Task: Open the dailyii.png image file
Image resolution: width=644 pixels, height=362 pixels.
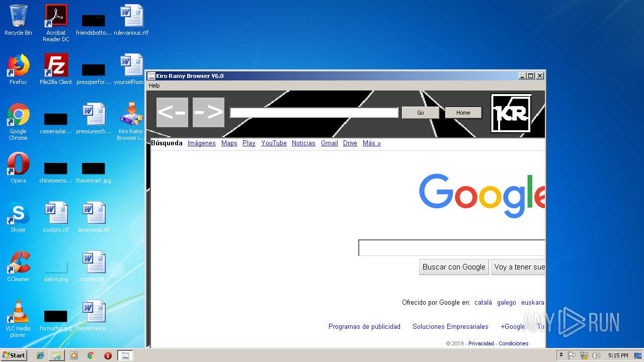Action: [x=56, y=271]
